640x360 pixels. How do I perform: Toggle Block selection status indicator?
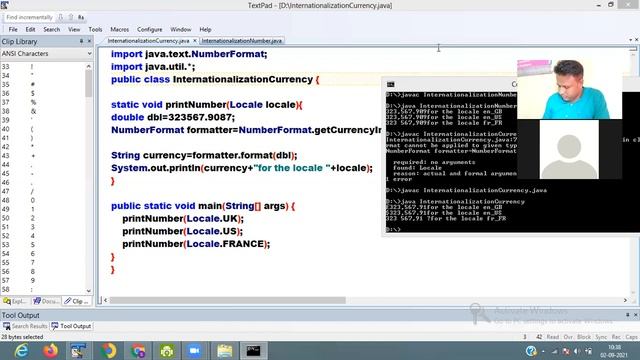click(x=584, y=337)
